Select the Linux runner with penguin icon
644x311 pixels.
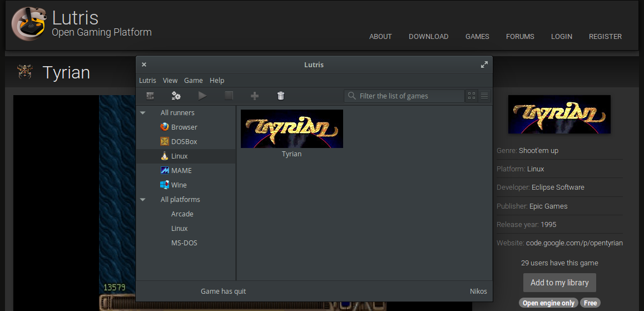pyautogui.click(x=186, y=156)
